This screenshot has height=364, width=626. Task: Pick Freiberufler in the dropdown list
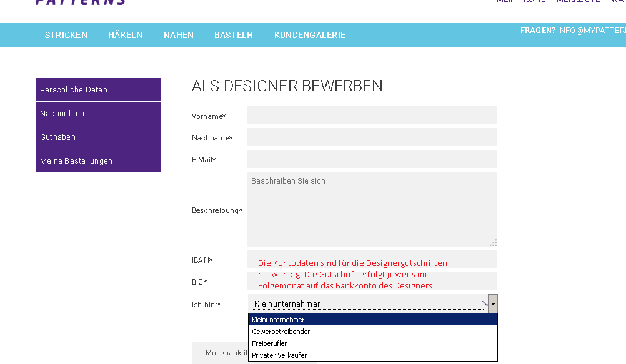pos(270,343)
